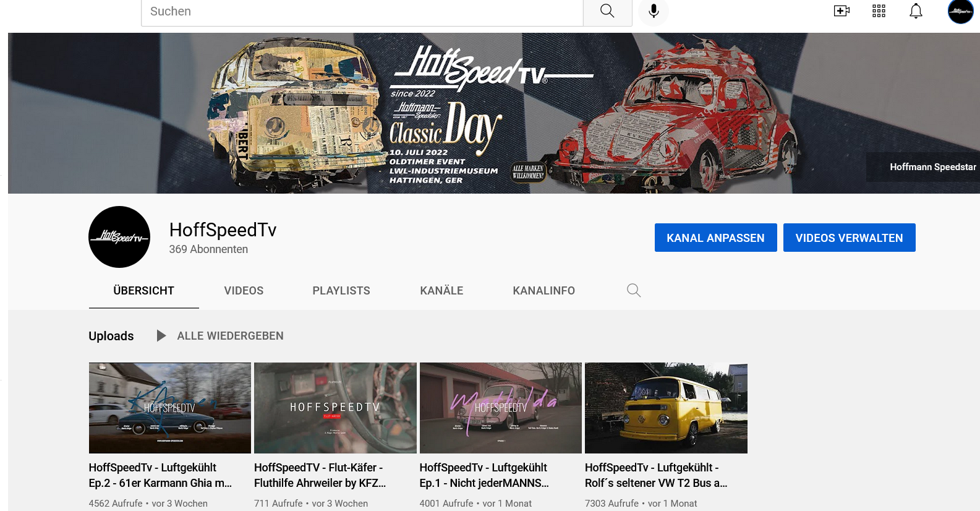Viewport: 980px width, 511px height.
Task: Click the KANAL ANPASSEN button
Action: (716, 238)
